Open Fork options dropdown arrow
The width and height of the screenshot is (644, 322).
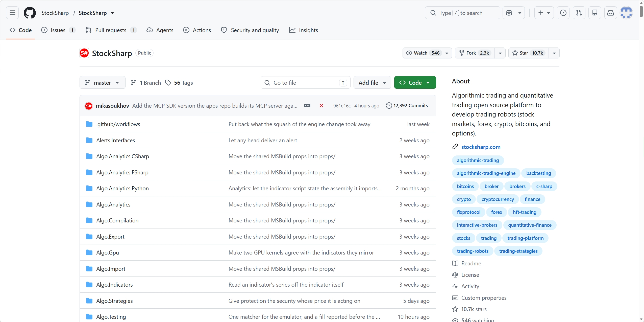(x=500, y=53)
